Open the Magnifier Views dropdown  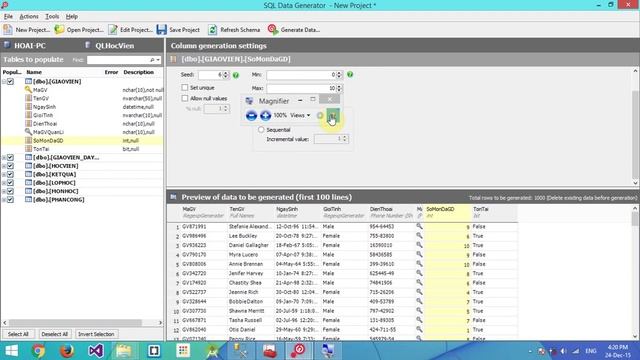click(300, 116)
